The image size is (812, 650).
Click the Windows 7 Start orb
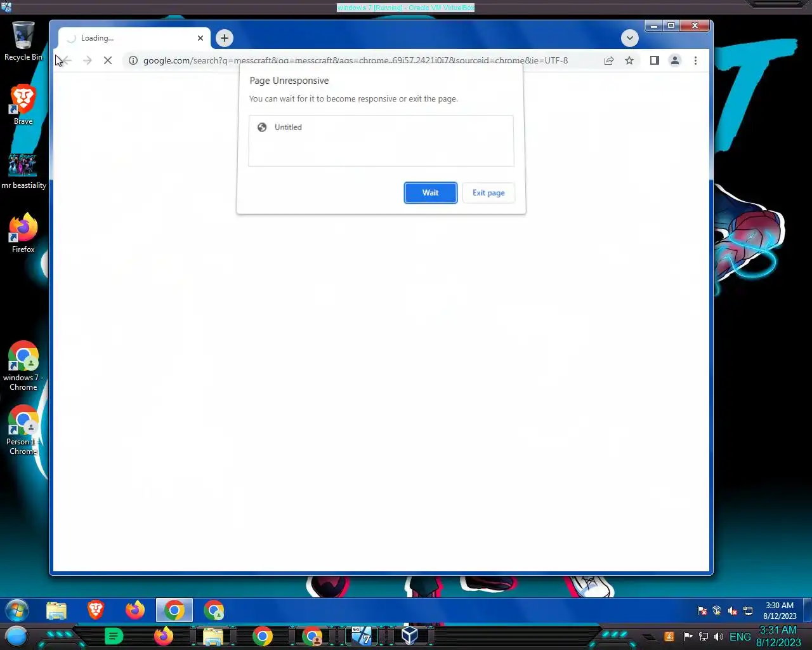[17, 611]
